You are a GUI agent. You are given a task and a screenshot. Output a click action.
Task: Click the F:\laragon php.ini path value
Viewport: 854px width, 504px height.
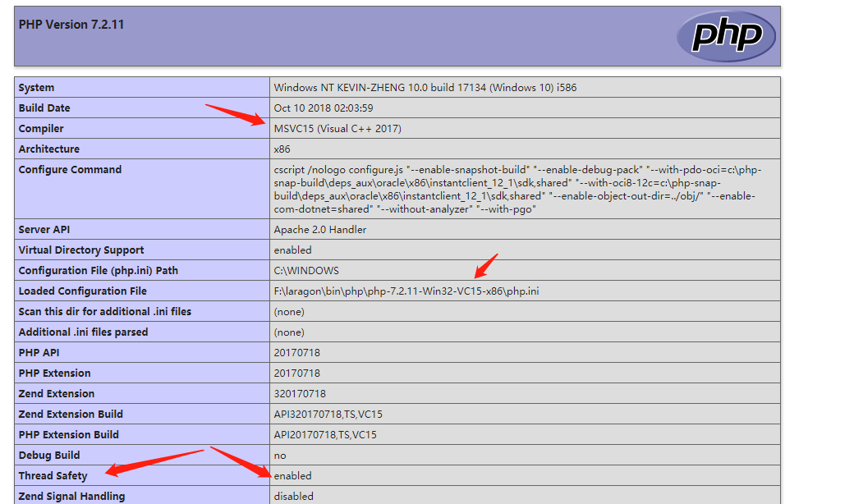406,291
